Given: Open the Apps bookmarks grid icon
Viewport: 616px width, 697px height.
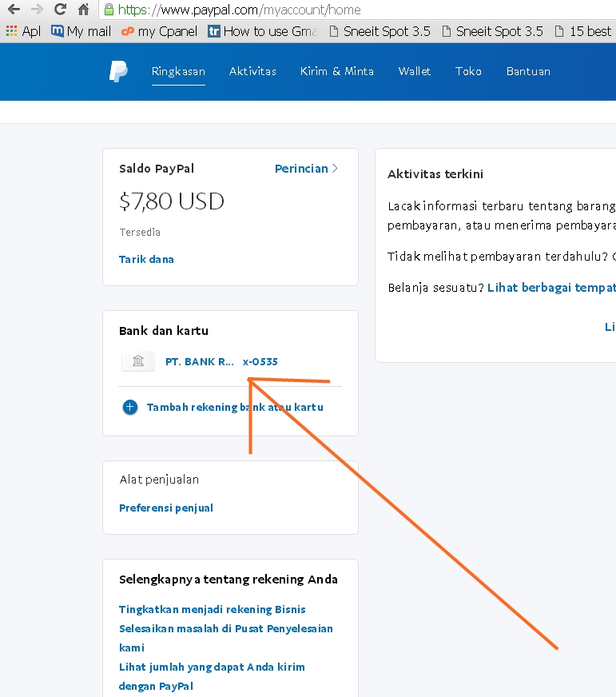Looking at the screenshot, I should pyautogui.click(x=11, y=31).
